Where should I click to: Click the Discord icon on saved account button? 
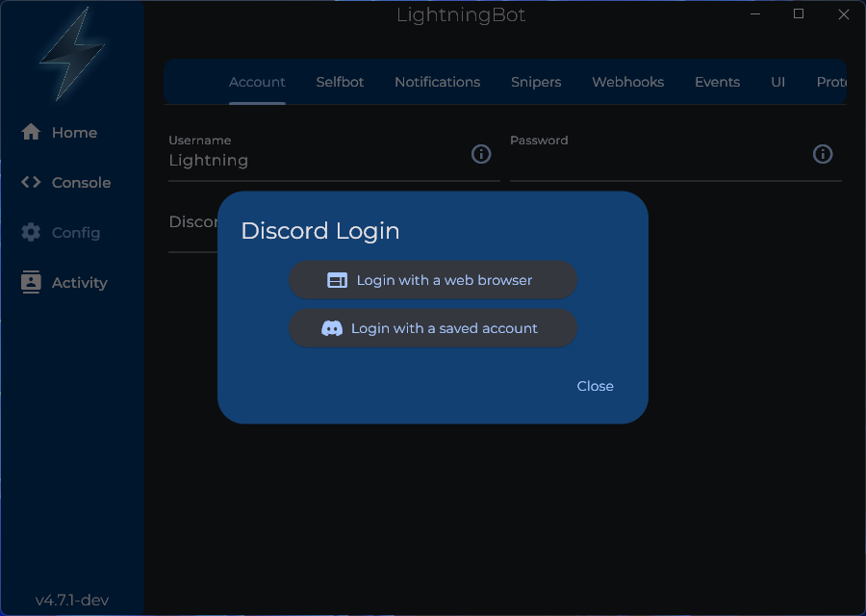[333, 328]
